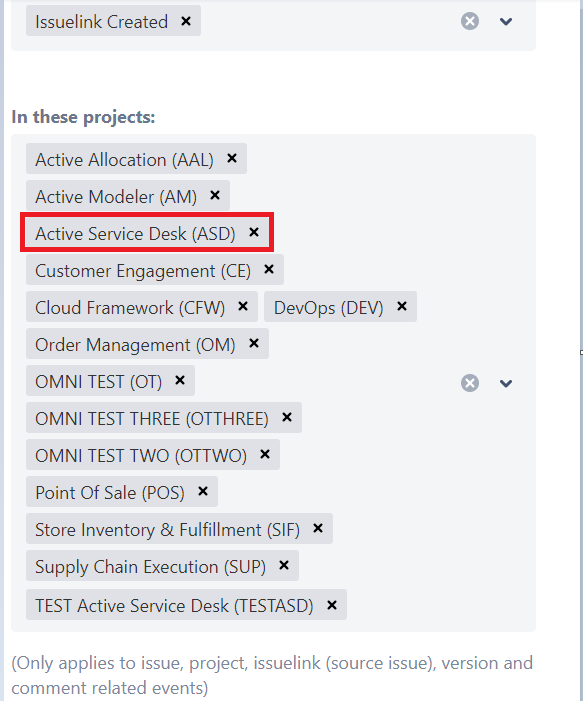Click the Cloud Framework (CFW) tag text
Image resolution: width=583 pixels, height=701 pixels.
[130, 308]
